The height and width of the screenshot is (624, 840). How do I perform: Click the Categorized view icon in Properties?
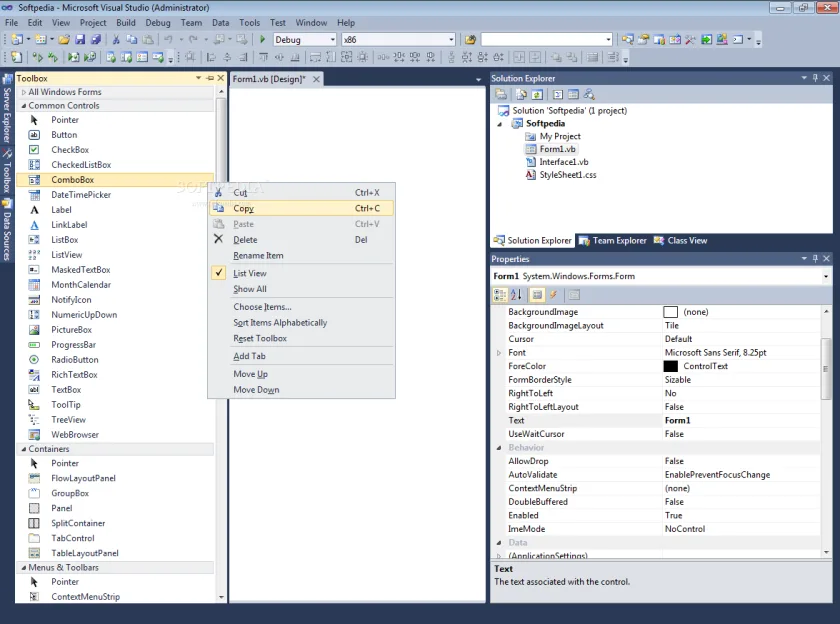coord(500,295)
